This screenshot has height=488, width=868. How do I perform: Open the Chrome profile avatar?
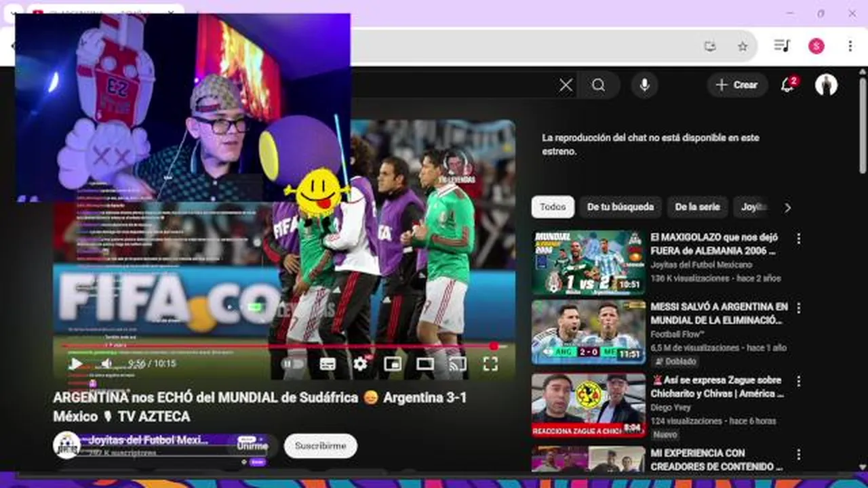click(816, 46)
